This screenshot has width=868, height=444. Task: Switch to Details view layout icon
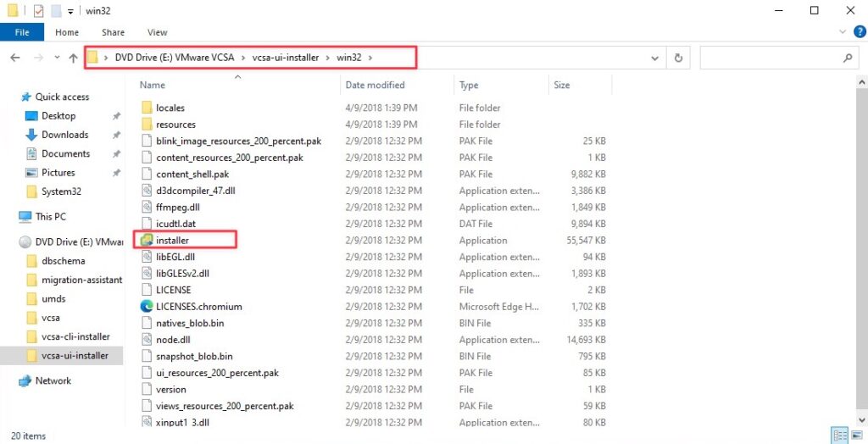pos(838,436)
